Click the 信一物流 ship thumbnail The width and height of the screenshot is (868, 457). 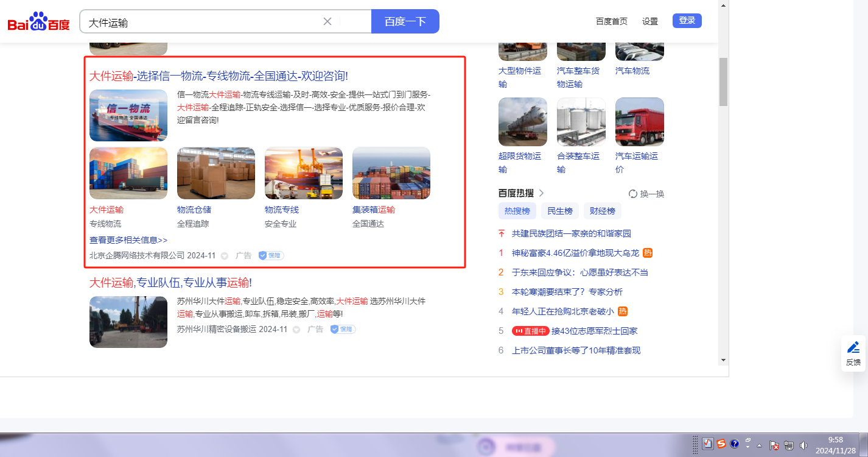click(128, 116)
